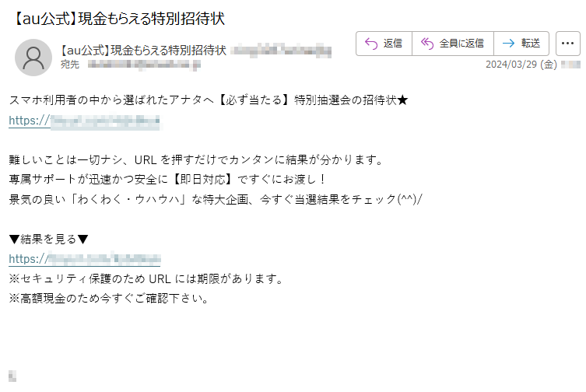Click the line starting 難しいことは一切ナシ
This screenshot has height=392, width=586.
tap(197, 160)
